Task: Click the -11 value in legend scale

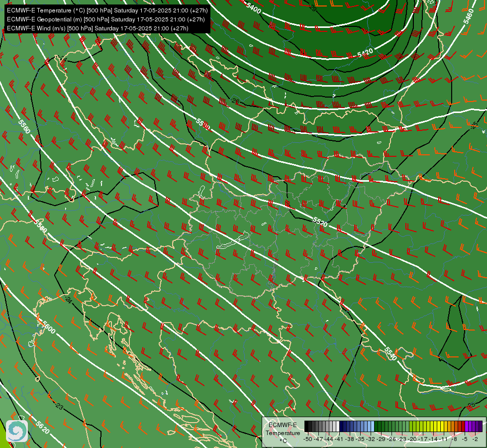Action: click(444, 439)
